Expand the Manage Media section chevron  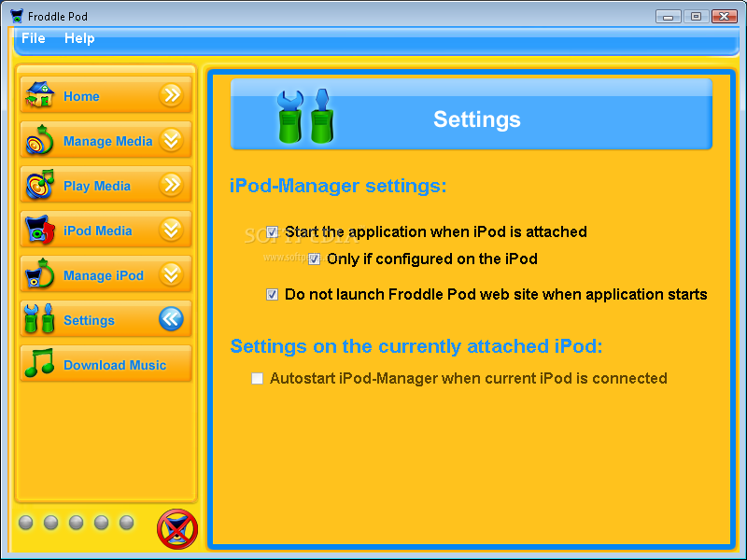(x=171, y=139)
